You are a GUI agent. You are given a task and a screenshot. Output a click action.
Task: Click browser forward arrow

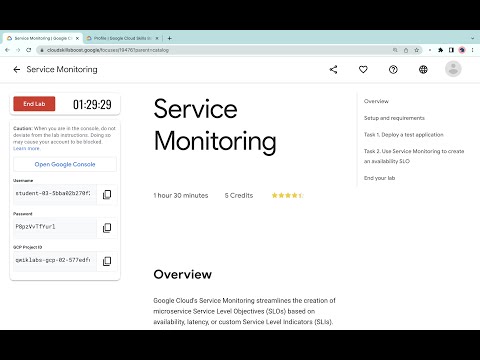click(18, 50)
